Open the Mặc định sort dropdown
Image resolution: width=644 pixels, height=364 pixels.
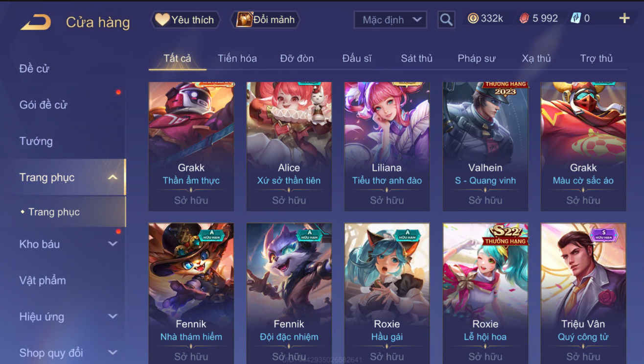point(390,20)
